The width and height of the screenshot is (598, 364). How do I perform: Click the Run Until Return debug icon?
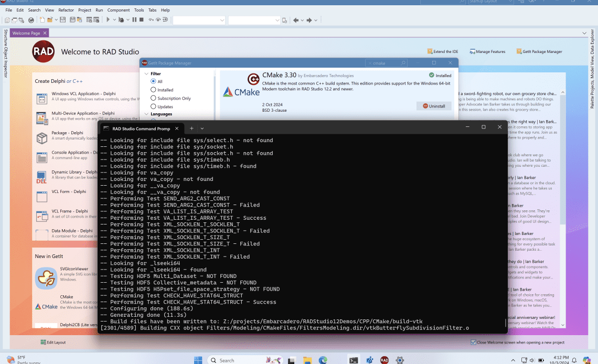pos(165,20)
